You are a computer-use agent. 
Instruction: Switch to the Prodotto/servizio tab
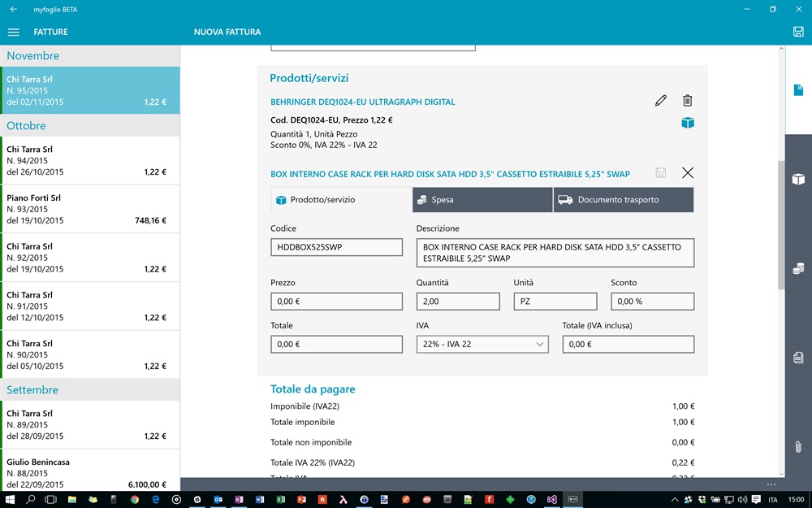[x=341, y=200]
